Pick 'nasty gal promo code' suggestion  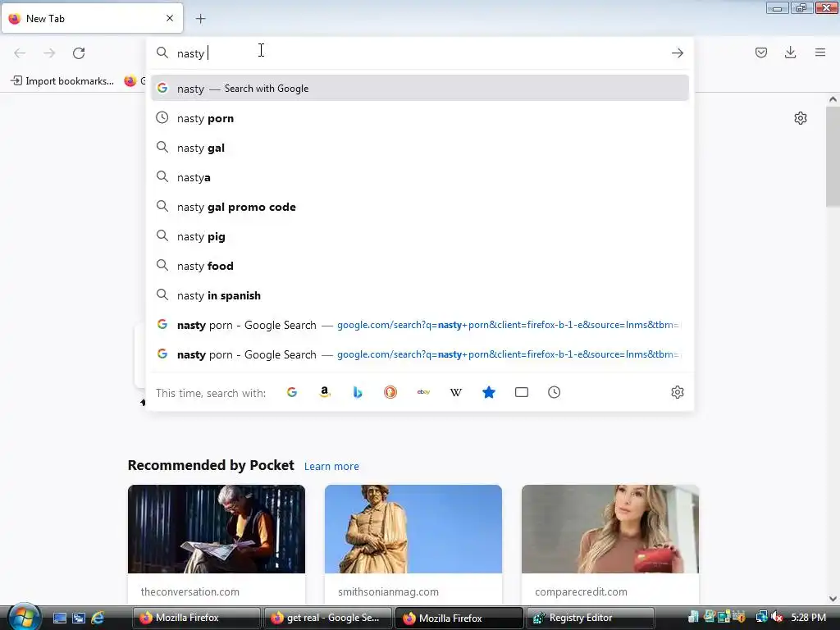tap(419, 207)
